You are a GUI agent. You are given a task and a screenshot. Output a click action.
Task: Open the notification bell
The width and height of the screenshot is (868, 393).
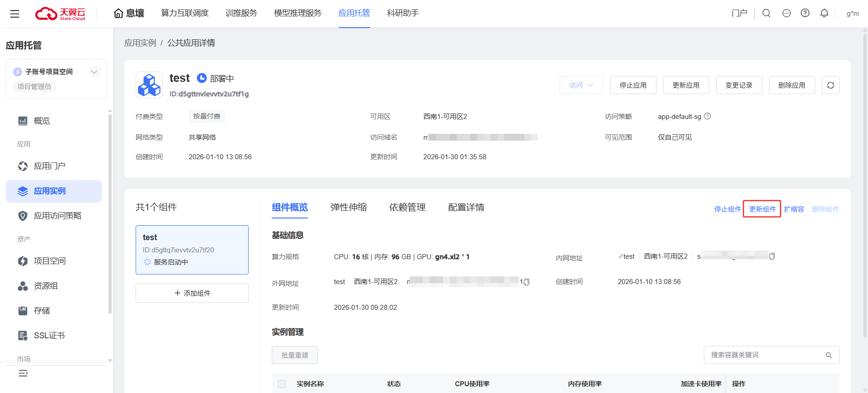(x=824, y=13)
